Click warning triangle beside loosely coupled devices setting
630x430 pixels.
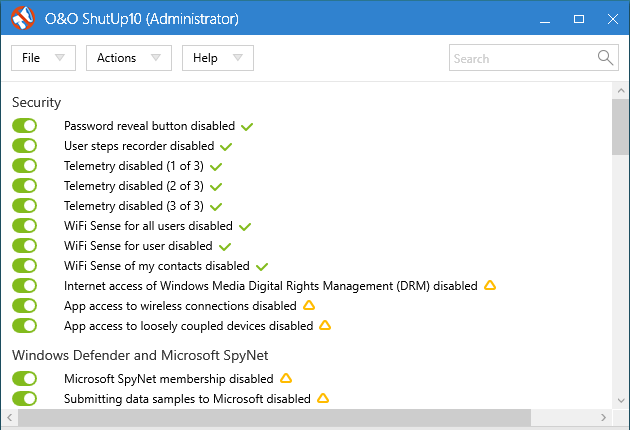325,325
